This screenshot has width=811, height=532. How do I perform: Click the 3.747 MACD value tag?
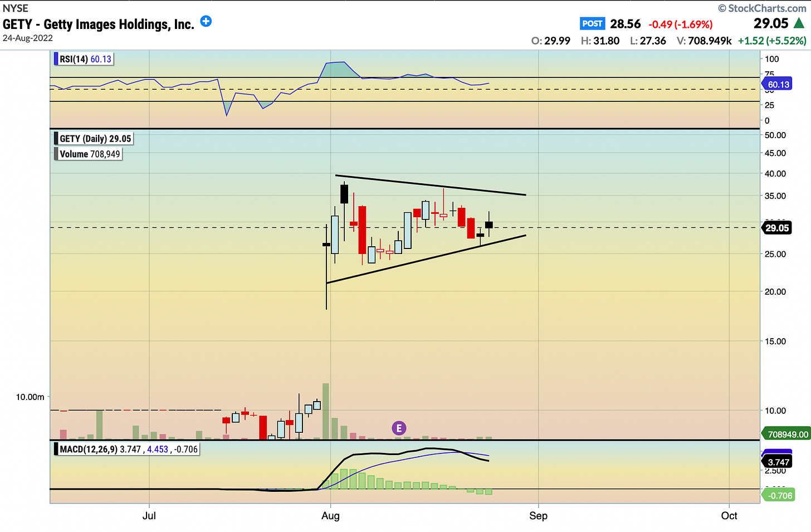click(x=778, y=462)
